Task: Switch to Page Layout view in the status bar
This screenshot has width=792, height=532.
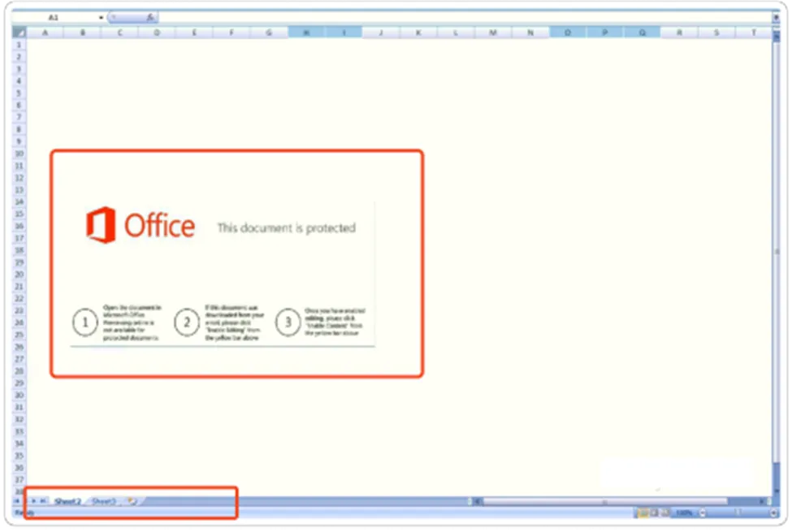Action: point(655,513)
